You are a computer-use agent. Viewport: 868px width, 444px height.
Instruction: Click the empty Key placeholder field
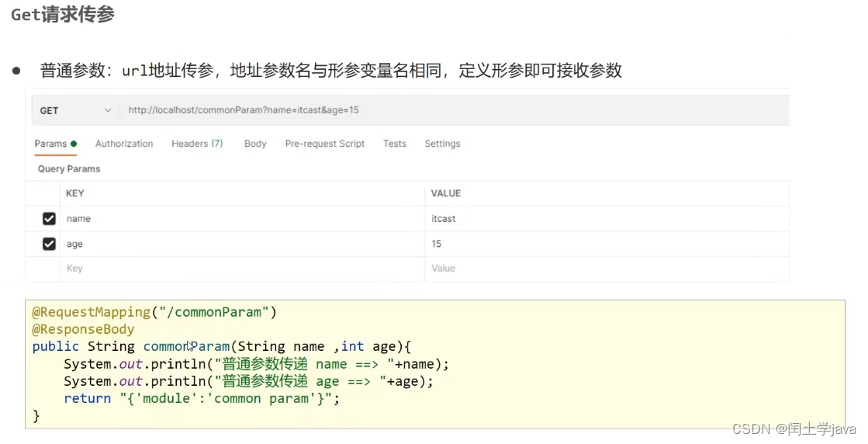(242, 269)
